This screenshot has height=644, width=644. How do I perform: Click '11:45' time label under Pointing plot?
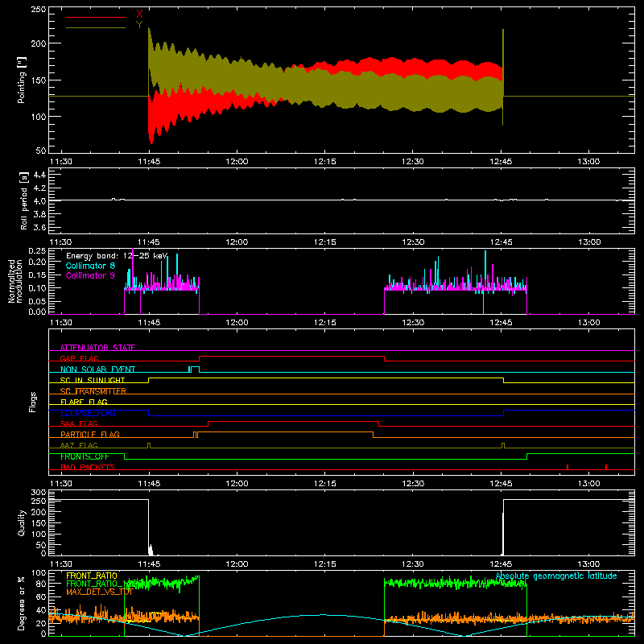(149, 162)
